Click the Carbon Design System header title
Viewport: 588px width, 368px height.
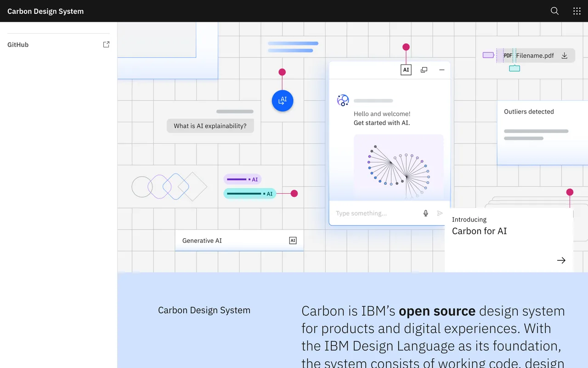[45, 11]
